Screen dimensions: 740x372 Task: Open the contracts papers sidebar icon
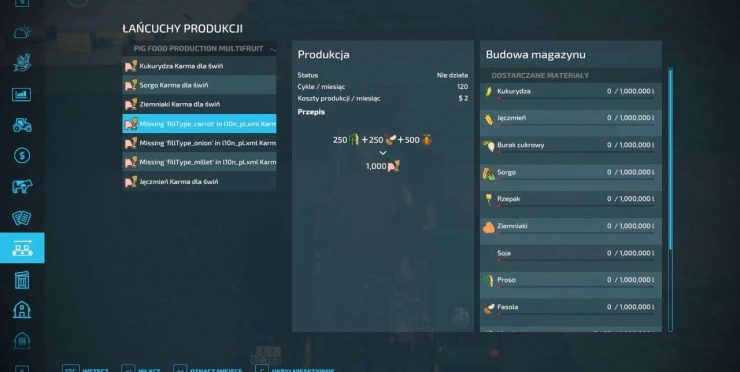coord(22,218)
